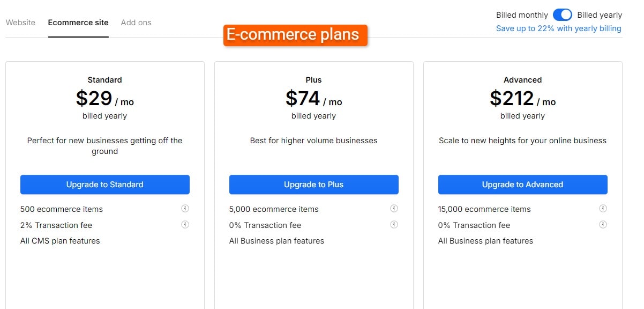644x309 pixels.
Task: Click the orange E-commerce plans banner
Action: click(x=295, y=34)
